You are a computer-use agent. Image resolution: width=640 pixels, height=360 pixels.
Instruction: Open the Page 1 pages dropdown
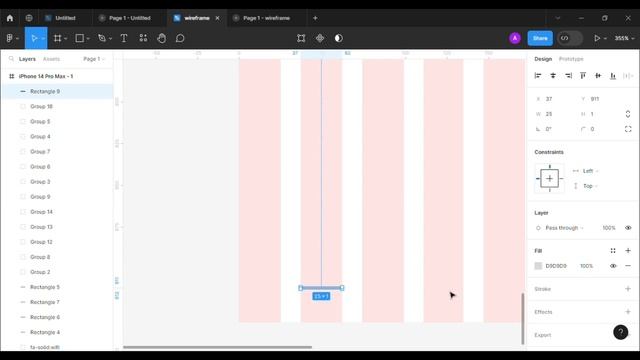(x=94, y=59)
